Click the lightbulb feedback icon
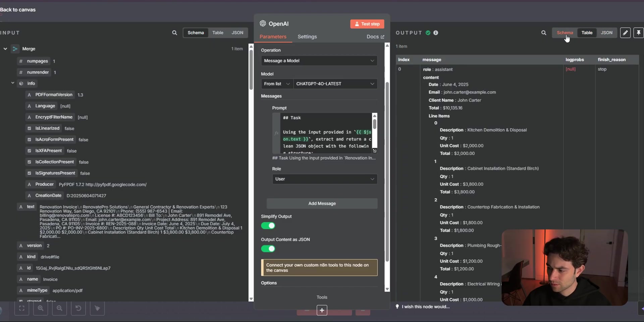Screen dimensions: 644x322 point(397,307)
